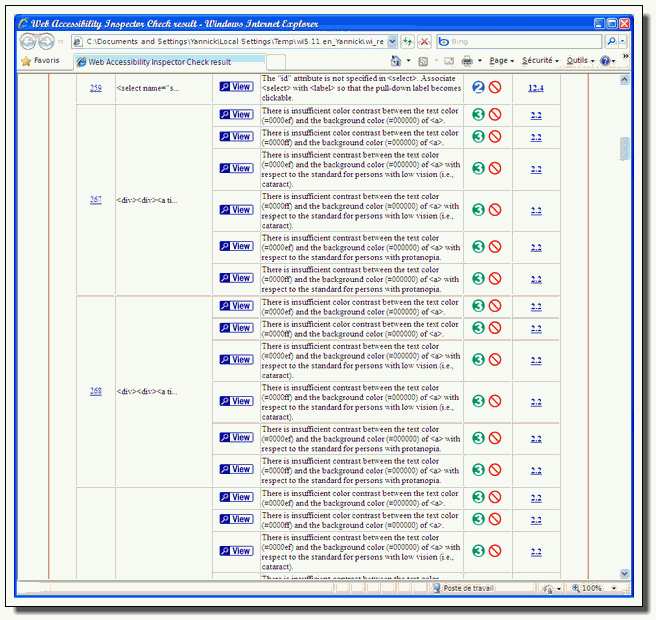Click the Read mail toolbar icon
This screenshot has height=620, width=656.
pos(449,61)
